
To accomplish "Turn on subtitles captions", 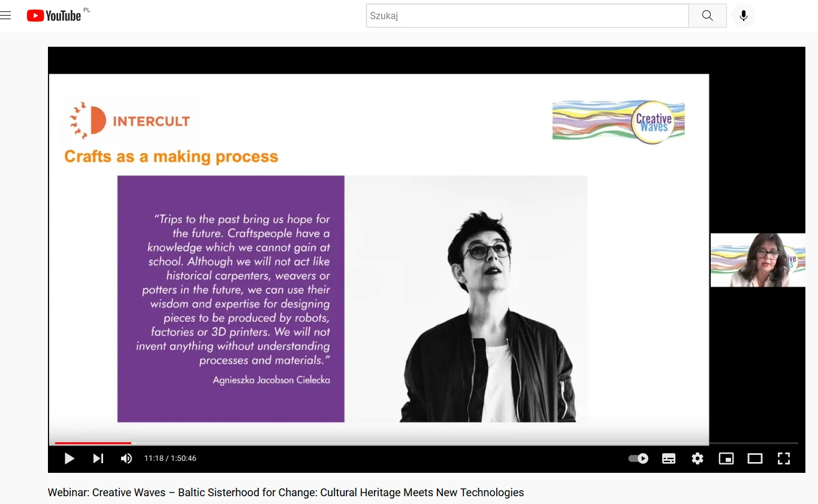I will pos(669,458).
